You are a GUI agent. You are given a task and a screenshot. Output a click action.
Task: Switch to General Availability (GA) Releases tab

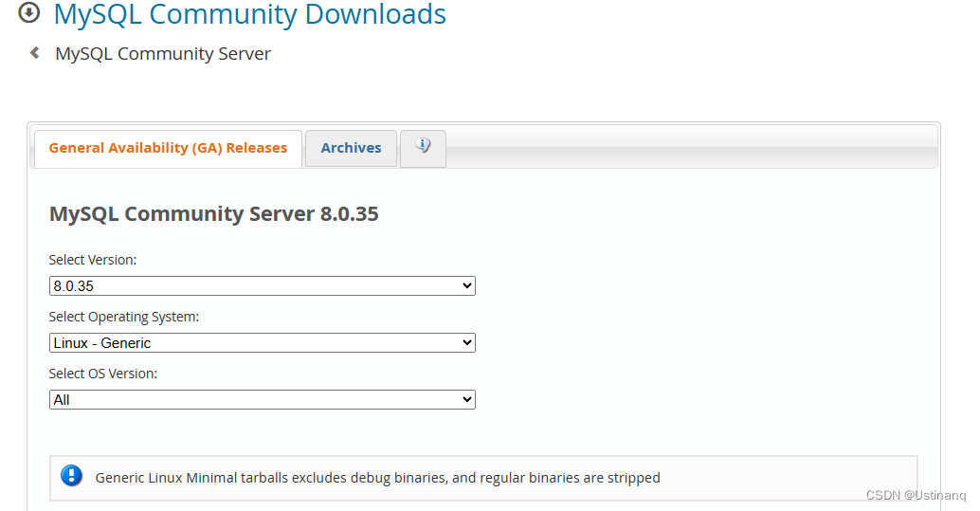(168, 148)
